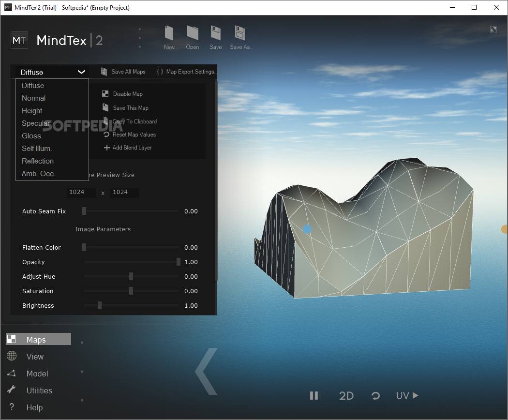Screen dimensions: 508x420
Task: Click the reset view rotation icon
Action: tap(375, 396)
